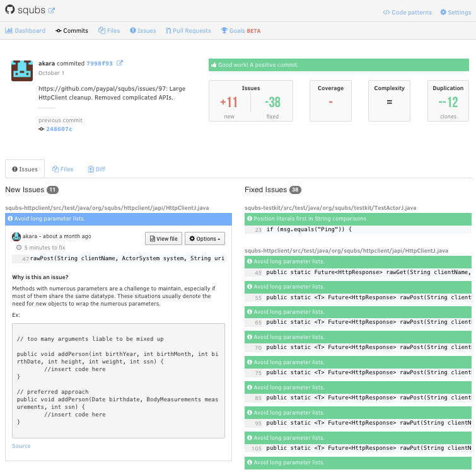The height and width of the screenshot is (470, 476).
Task: Open the Options dropdown
Action: [x=205, y=239]
